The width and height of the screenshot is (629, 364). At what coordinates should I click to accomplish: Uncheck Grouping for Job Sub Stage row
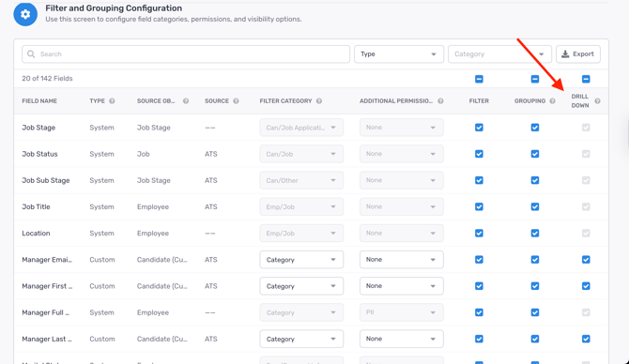click(x=535, y=180)
